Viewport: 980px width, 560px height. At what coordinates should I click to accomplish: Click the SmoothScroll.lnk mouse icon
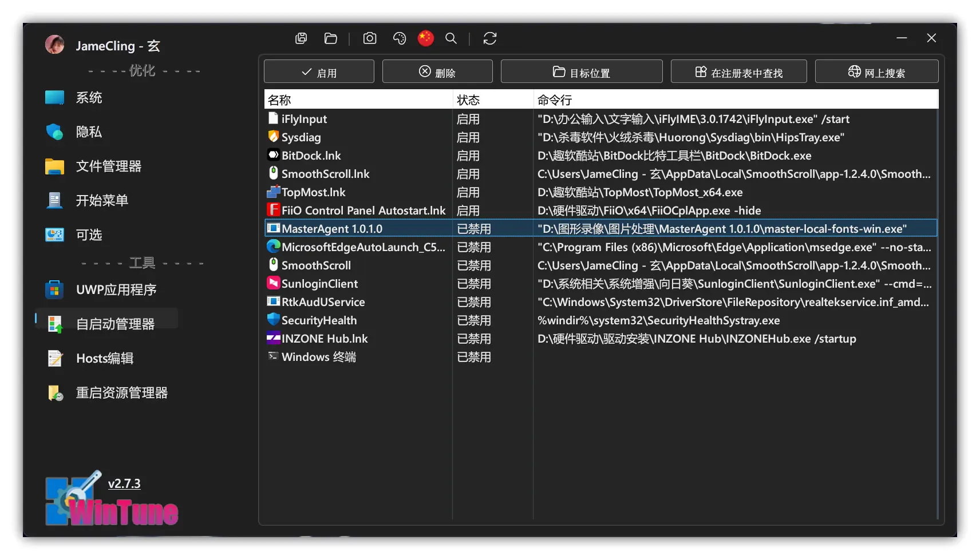pos(274,173)
